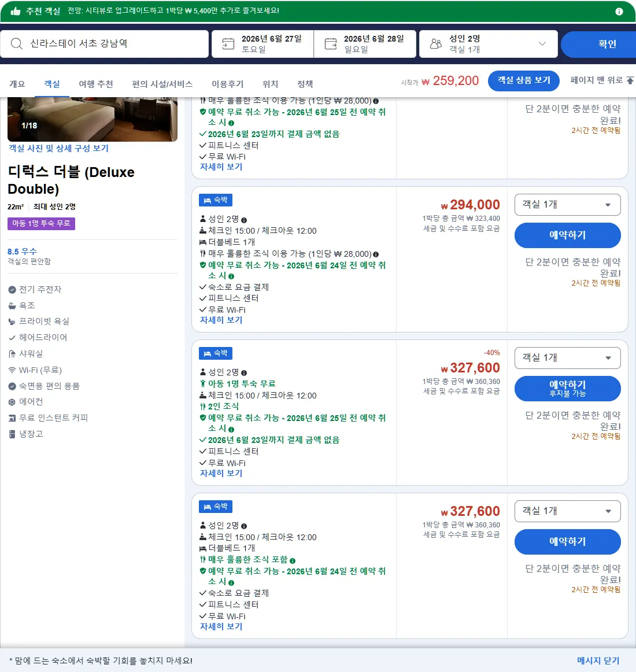Expand the 성인 2명 객실 1개 guest selector

[488, 44]
